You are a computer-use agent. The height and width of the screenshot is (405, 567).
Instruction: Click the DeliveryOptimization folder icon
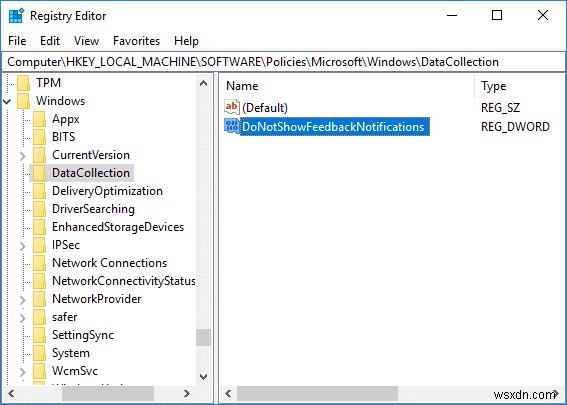click(39, 191)
